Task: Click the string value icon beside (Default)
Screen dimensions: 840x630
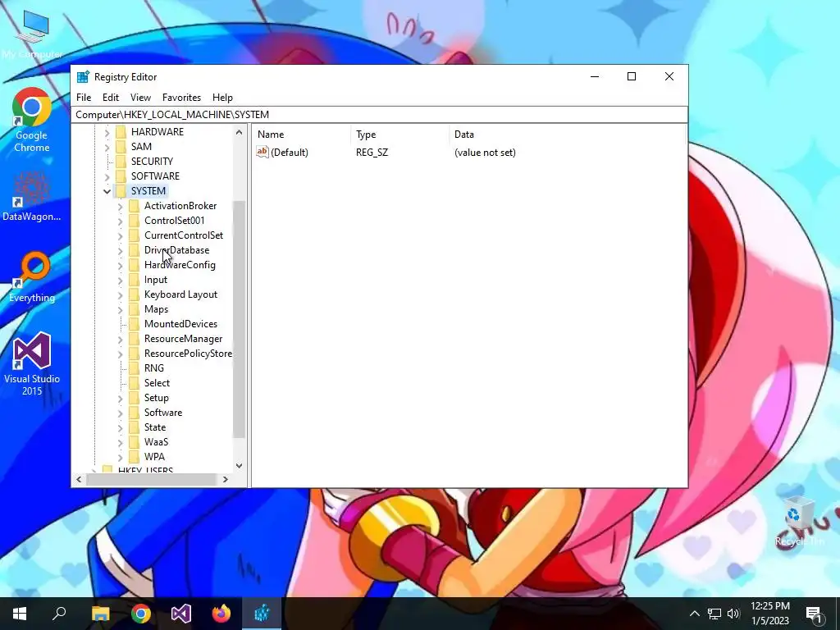Action: pyautogui.click(x=262, y=152)
